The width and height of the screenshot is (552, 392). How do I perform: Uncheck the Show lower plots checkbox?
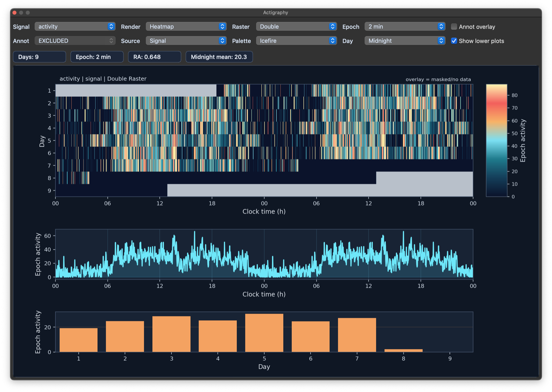454,41
